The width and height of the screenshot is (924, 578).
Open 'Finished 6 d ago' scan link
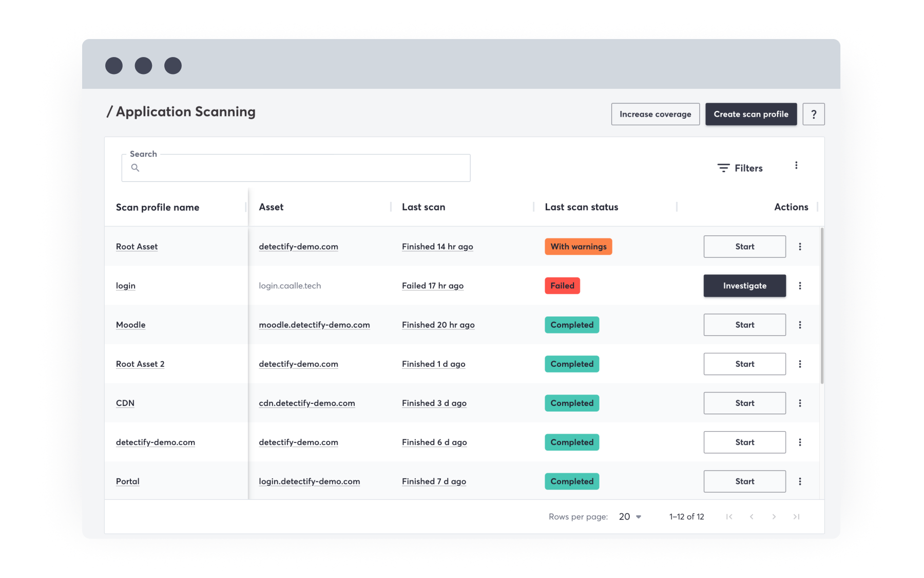[434, 442]
